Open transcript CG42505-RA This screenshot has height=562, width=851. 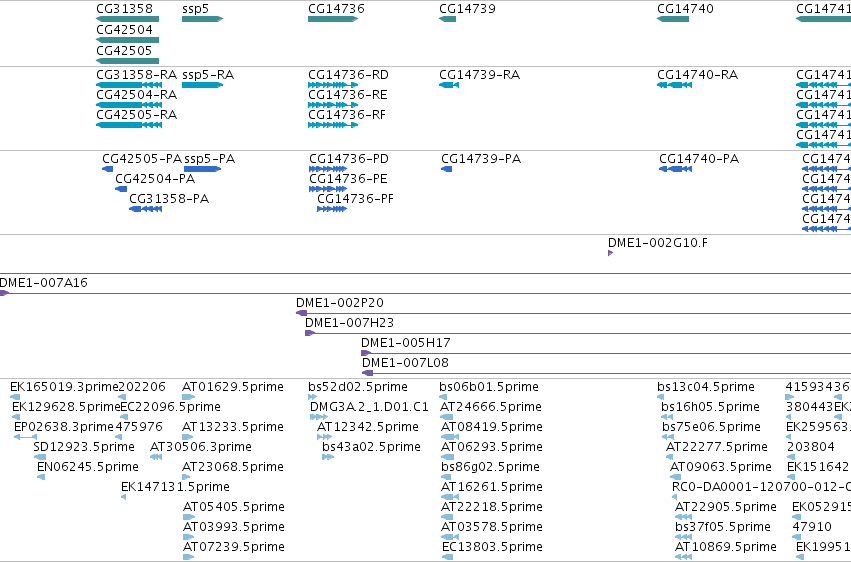coord(137,115)
